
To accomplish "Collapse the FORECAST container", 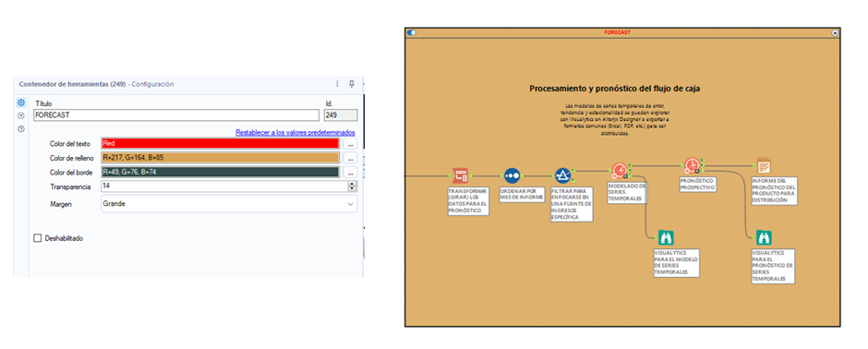I will point(835,32).
